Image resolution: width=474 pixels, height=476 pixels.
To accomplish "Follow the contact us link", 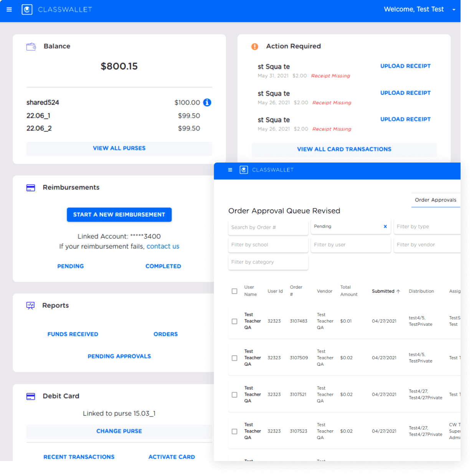I will 163,246.
